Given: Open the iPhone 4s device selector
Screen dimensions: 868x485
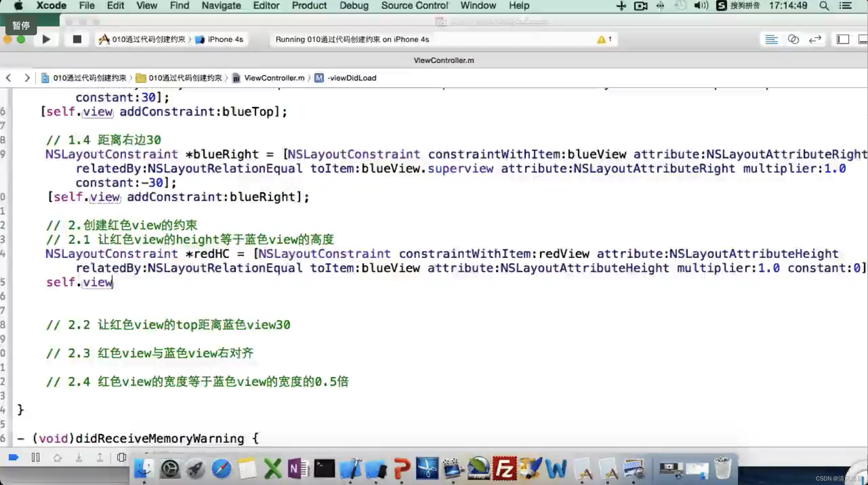Looking at the screenshot, I should pyautogui.click(x=225, y=39).
